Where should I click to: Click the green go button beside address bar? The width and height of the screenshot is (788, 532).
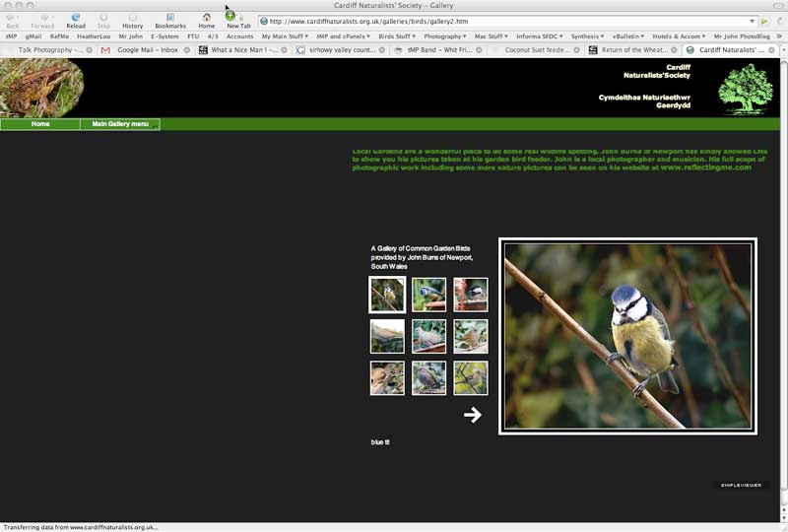point(765,21)
